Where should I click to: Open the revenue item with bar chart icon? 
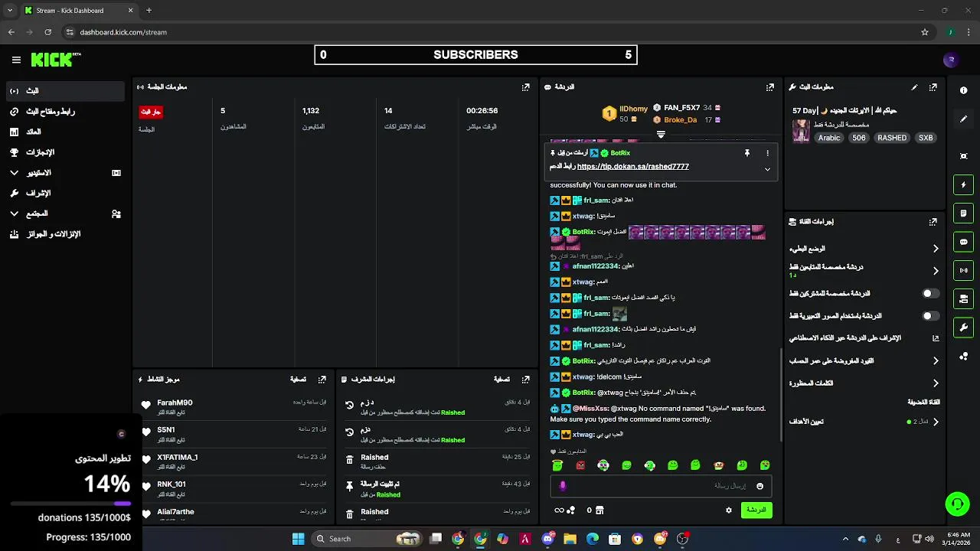coord(65,132)
